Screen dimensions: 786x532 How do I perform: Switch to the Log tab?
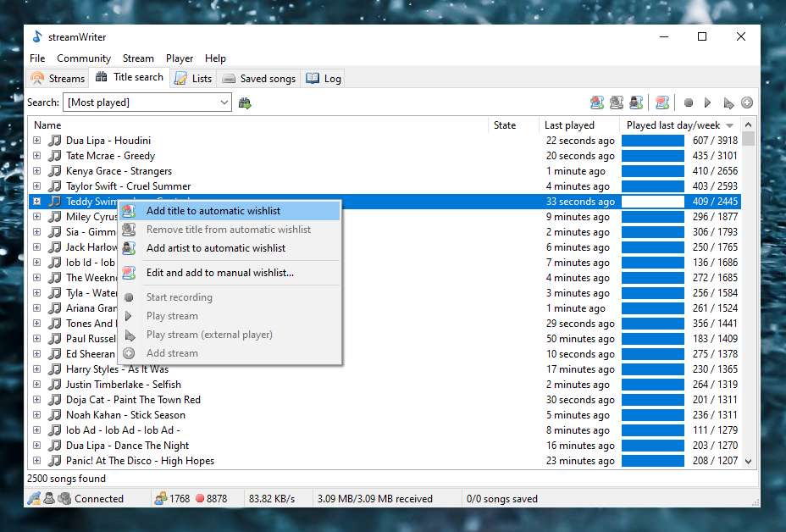pos(324,78)
